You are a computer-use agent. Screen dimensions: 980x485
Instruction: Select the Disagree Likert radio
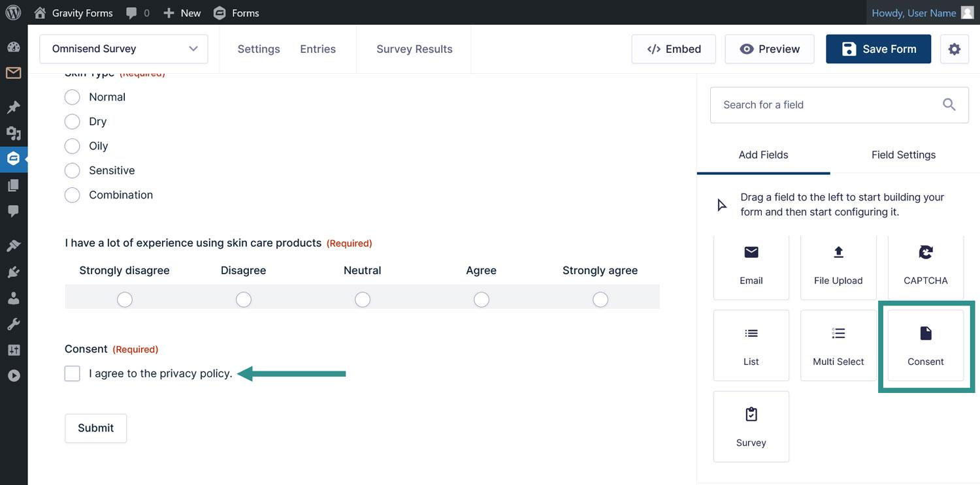click(x=243, y=300)
